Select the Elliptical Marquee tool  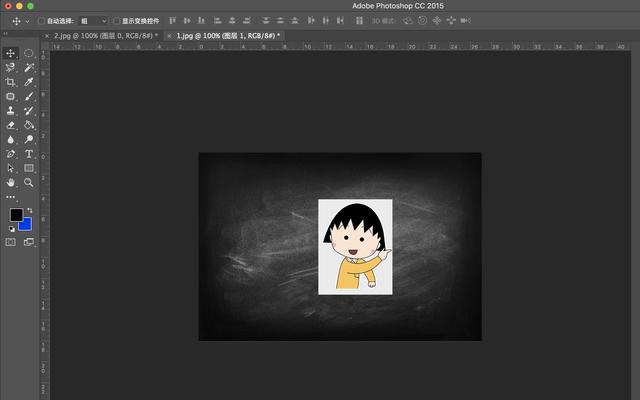(29, 53)
